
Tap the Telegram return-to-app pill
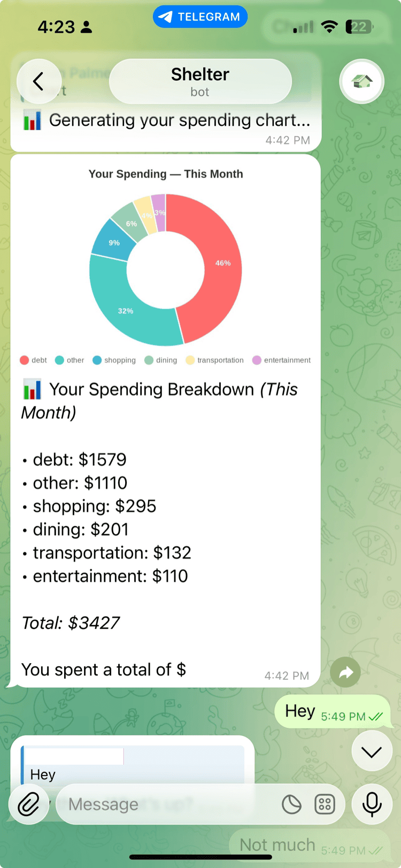(200, 17)
